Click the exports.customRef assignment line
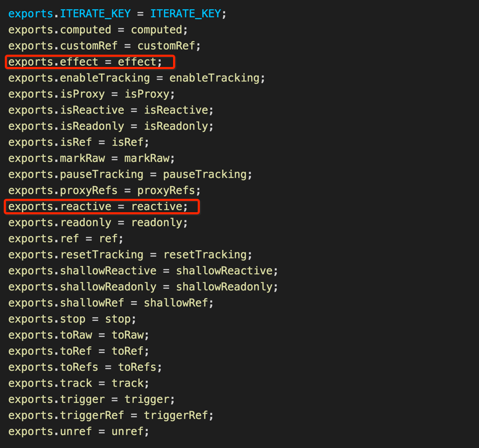This screenshot has width=479, height=448. tap(104, 46)
